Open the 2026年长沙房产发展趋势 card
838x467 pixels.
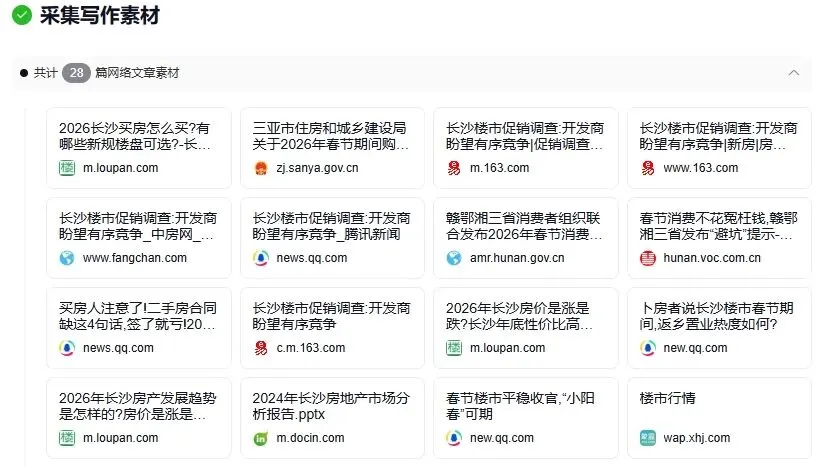pos(139,418)
